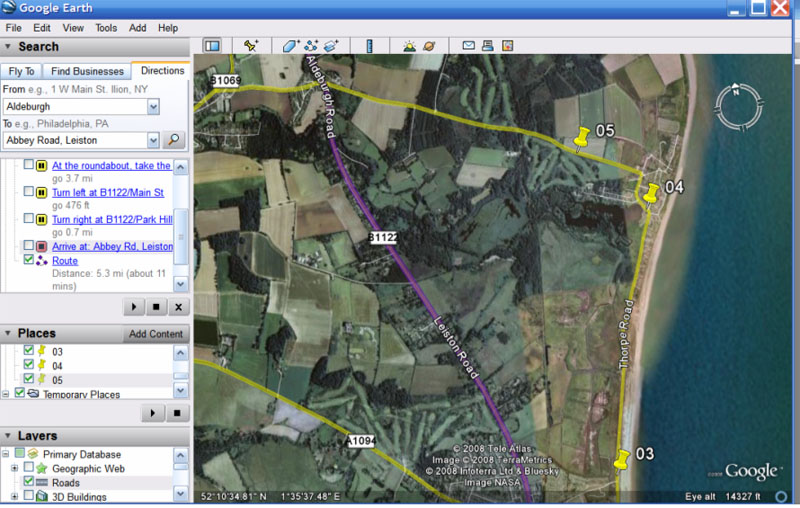Open the File menu

tap(13, 28)
